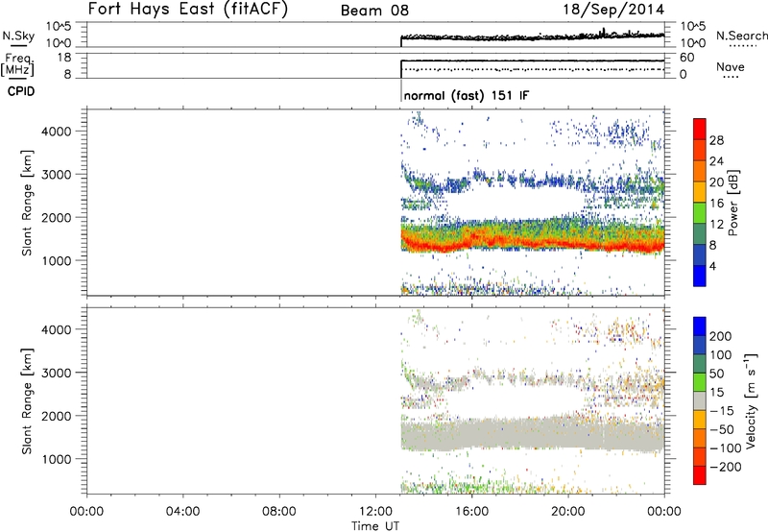Click '4000' tick on power panel axis

(x=56, y=132)
